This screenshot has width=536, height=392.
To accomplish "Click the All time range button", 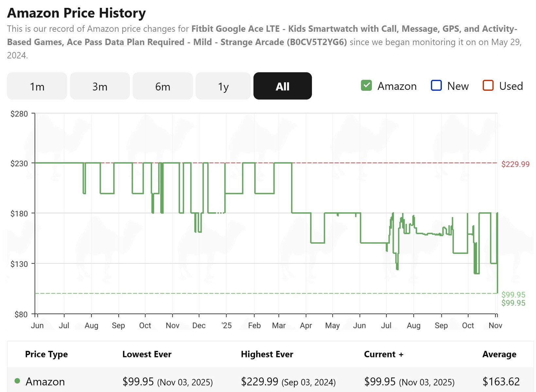I will (283, 86).
